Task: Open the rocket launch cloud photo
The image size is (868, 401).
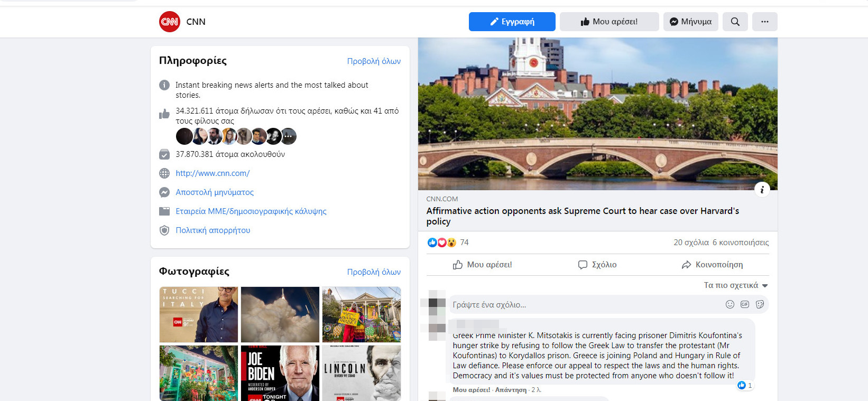Action: coord(280,314)
